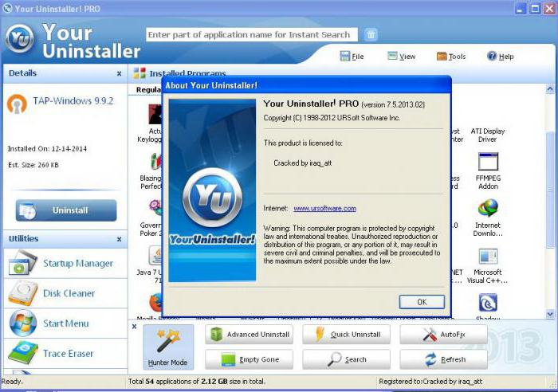Open Disk Cleaner utility

click(65, 293)
